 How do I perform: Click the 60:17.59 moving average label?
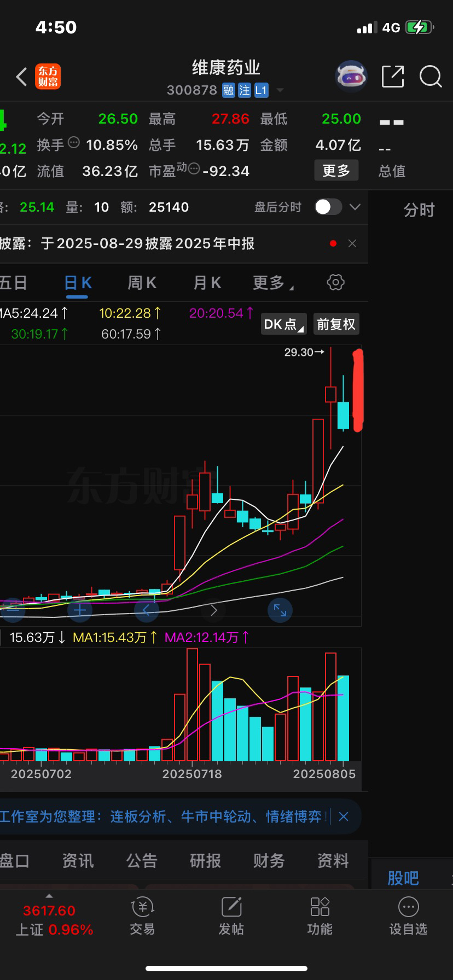tap(131, 334)
